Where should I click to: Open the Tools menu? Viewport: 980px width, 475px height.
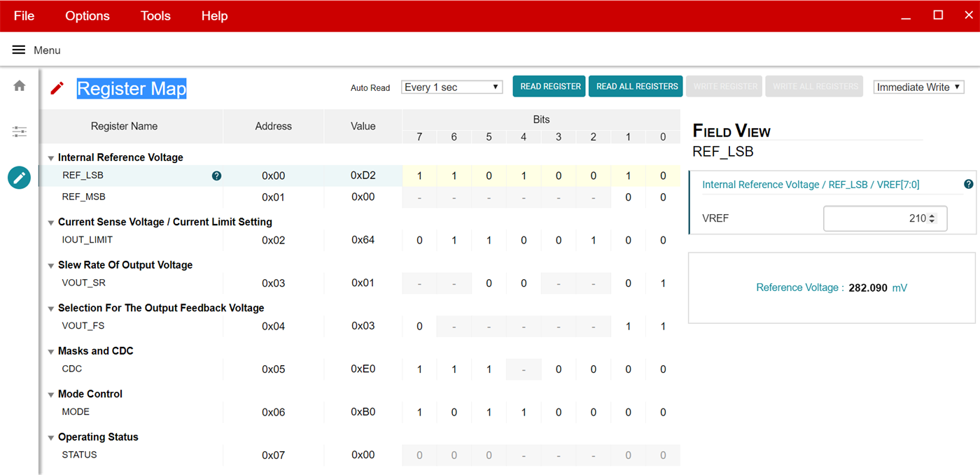(x=155, y=16)
